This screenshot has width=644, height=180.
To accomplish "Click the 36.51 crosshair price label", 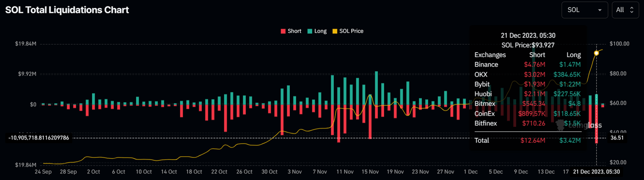I will tap(618, 137).
